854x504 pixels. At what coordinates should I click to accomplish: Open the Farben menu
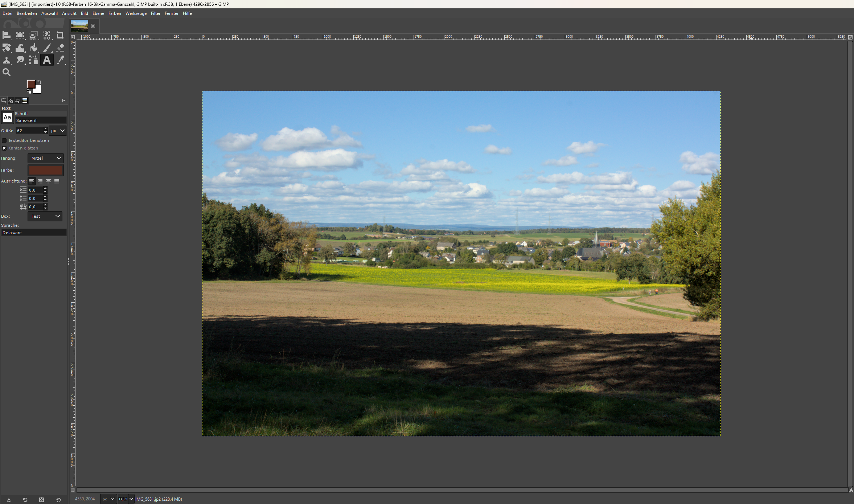[115, 13]
